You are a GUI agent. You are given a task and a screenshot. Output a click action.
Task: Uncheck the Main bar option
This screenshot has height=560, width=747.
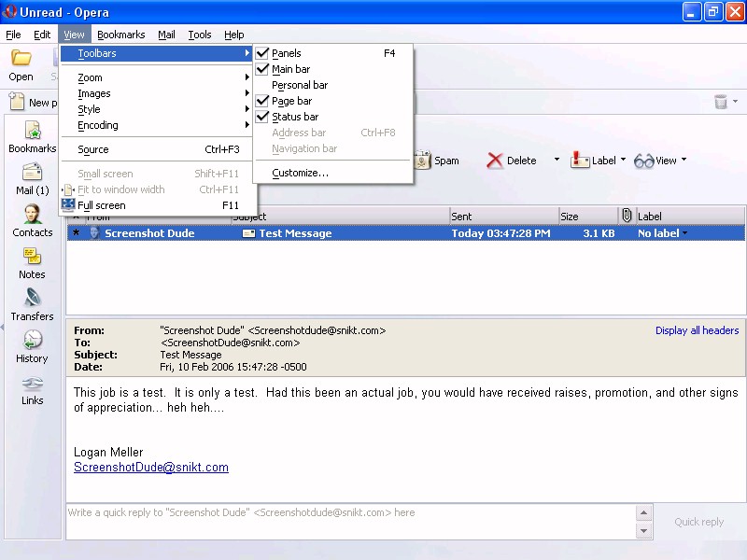click(x=262, y=69)
